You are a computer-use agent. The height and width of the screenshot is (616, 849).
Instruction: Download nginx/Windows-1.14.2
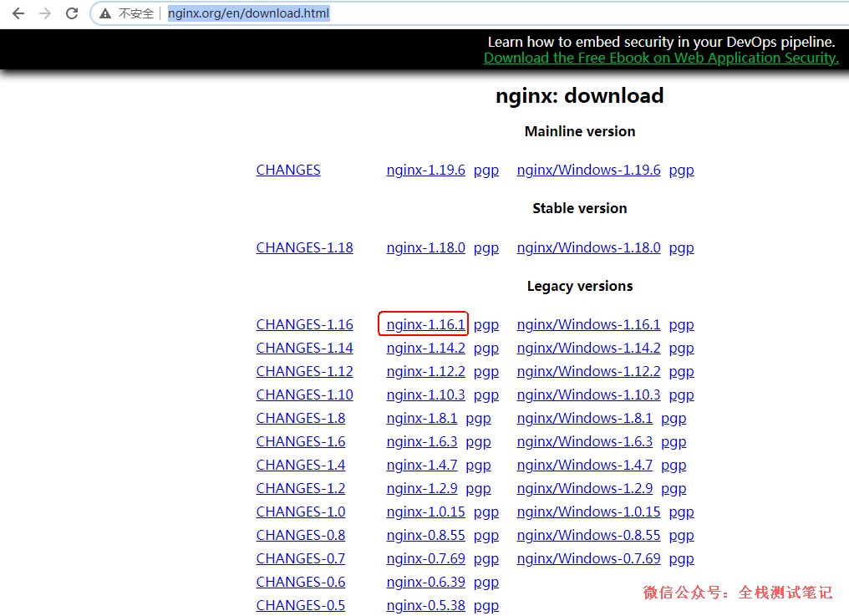point(588,348)
